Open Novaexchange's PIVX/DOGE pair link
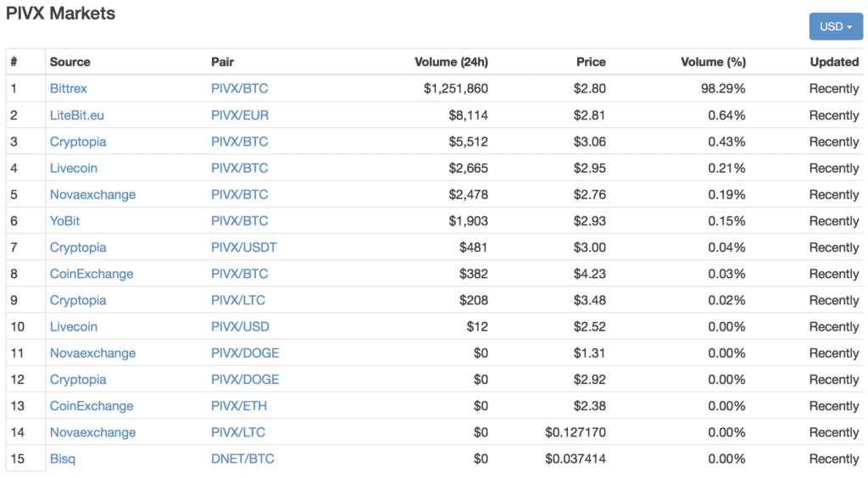Image resolution: width=868 pixels, height=478 pixels. coord(245,353)
